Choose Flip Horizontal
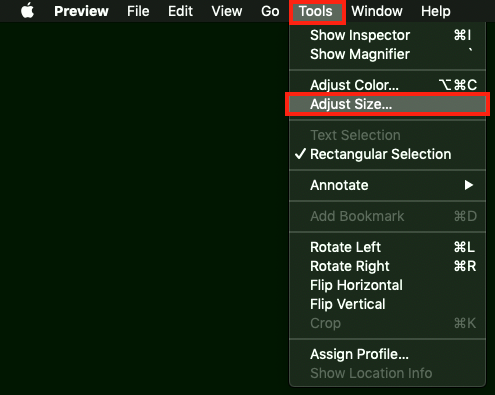Viewport: 495px width, 395px height. click(x=387, y=285)
